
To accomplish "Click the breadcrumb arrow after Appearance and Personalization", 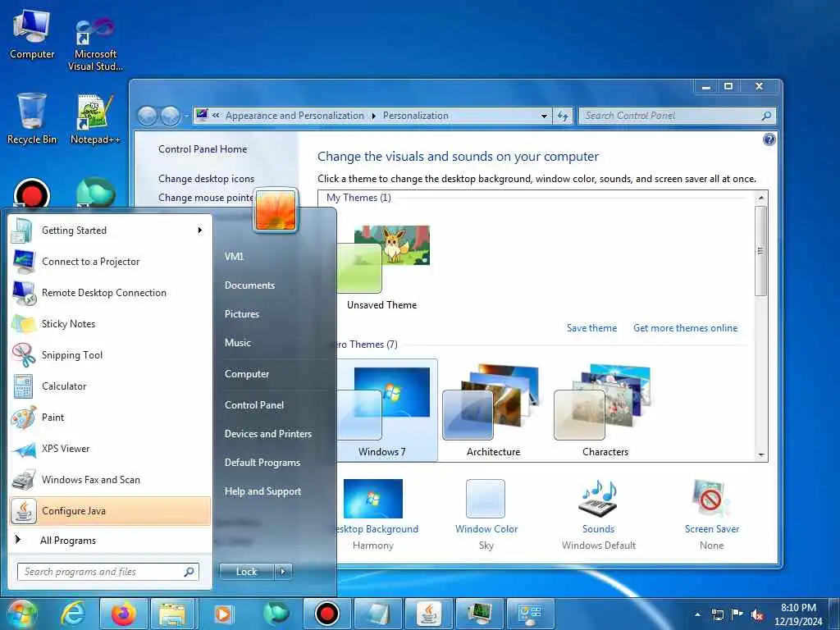I will tap(373, 116).
